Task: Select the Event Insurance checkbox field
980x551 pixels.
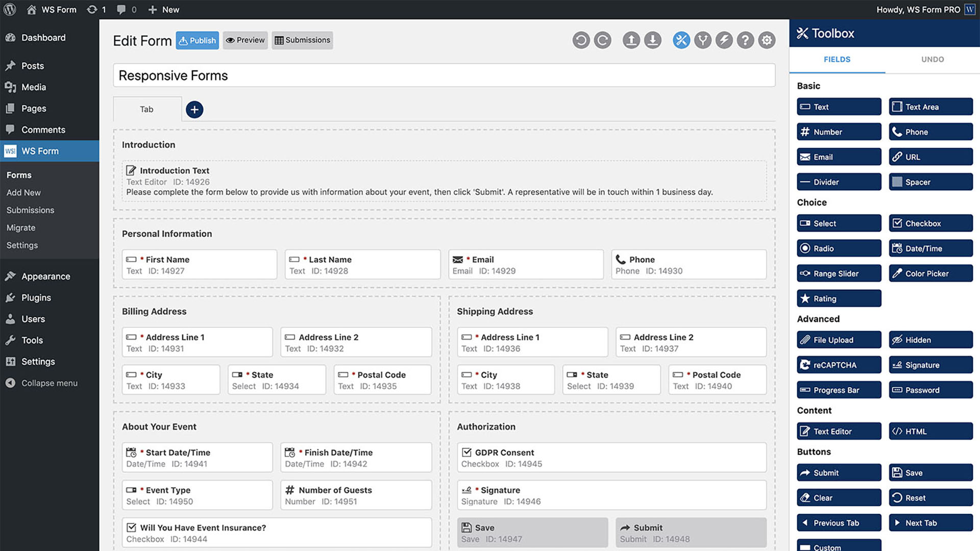Action: coord(277,533)
